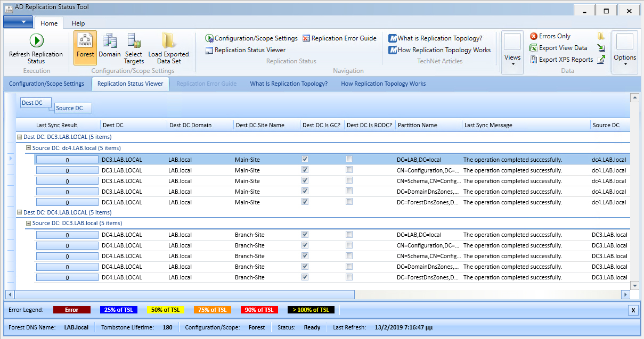Select the Forest scope icon
This screenshot has width=644, height=339.
pyautogui.click(x=85, y=48)
